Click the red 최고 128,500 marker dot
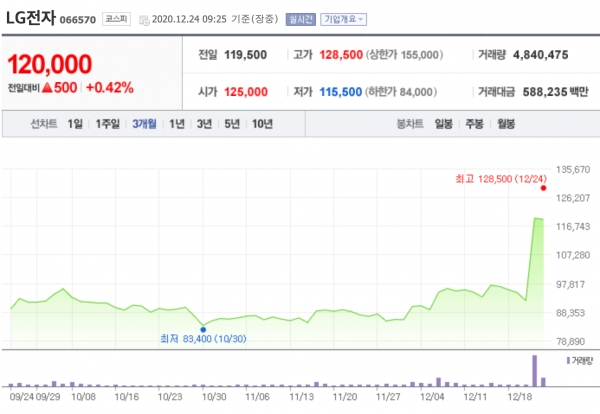Screen dimensions: 600x414 pyautogui.click(x=543, y=188)
